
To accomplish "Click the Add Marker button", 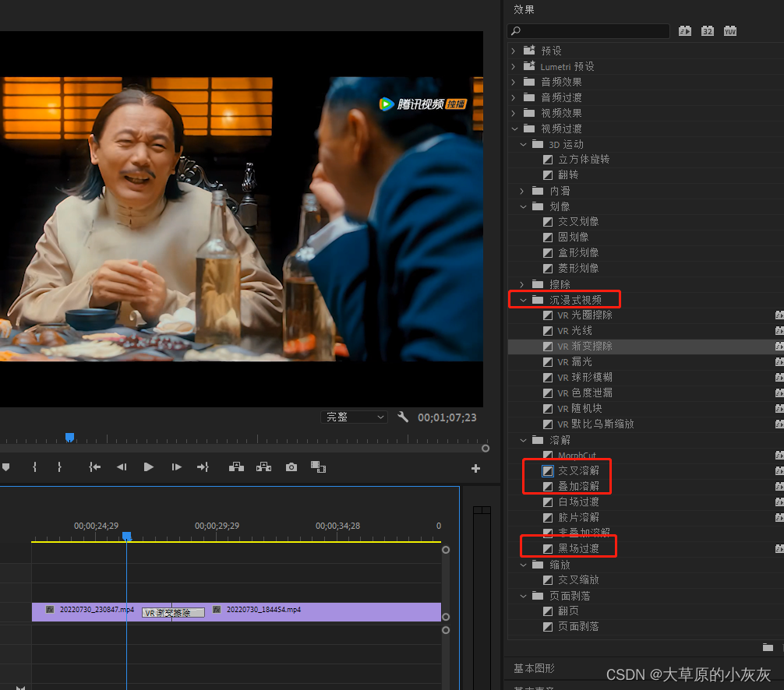I will click(6, 467).
